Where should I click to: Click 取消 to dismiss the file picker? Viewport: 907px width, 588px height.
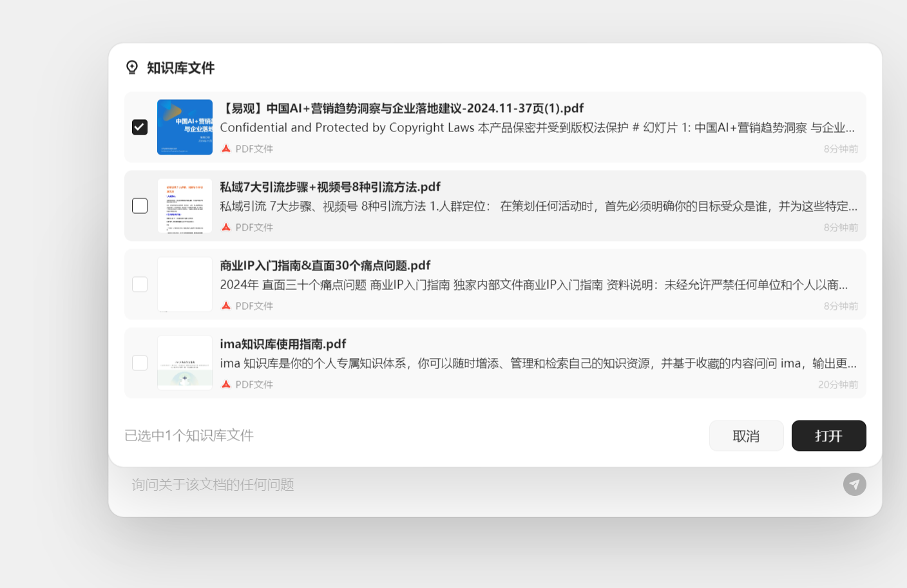tap(746, 435)
